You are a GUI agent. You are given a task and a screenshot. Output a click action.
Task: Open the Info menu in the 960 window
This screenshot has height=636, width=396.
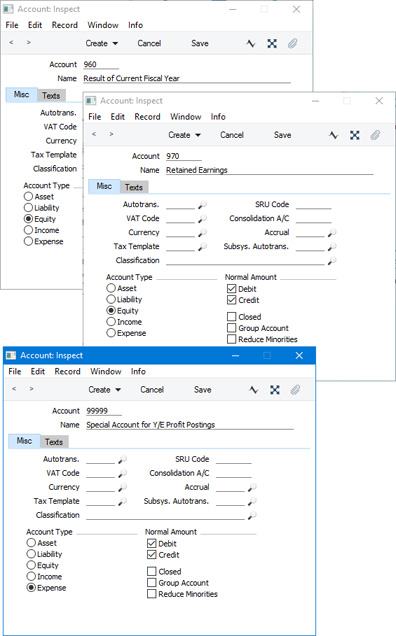135,25
